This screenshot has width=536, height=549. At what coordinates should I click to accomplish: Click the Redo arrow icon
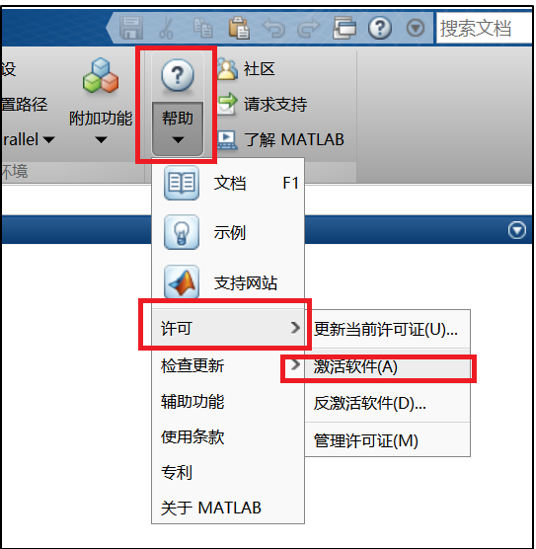[x=308, y=28]
